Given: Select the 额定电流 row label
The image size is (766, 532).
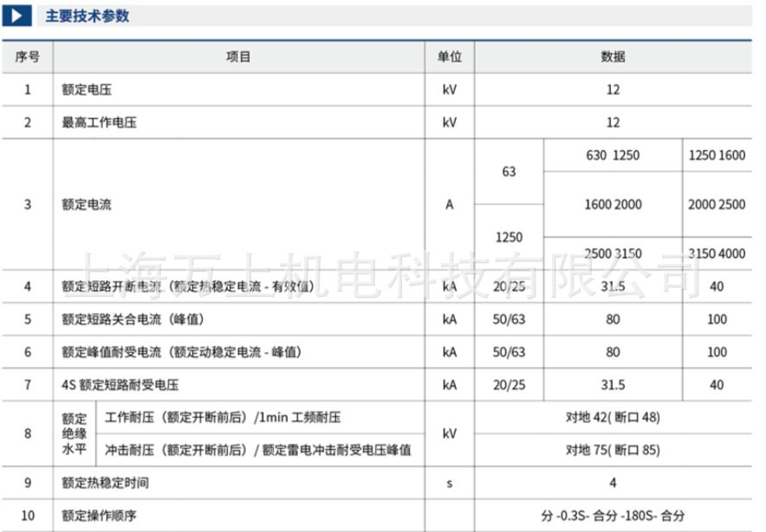Looking at the screenshot, I should pyautogui.click(x=85, y=205).
